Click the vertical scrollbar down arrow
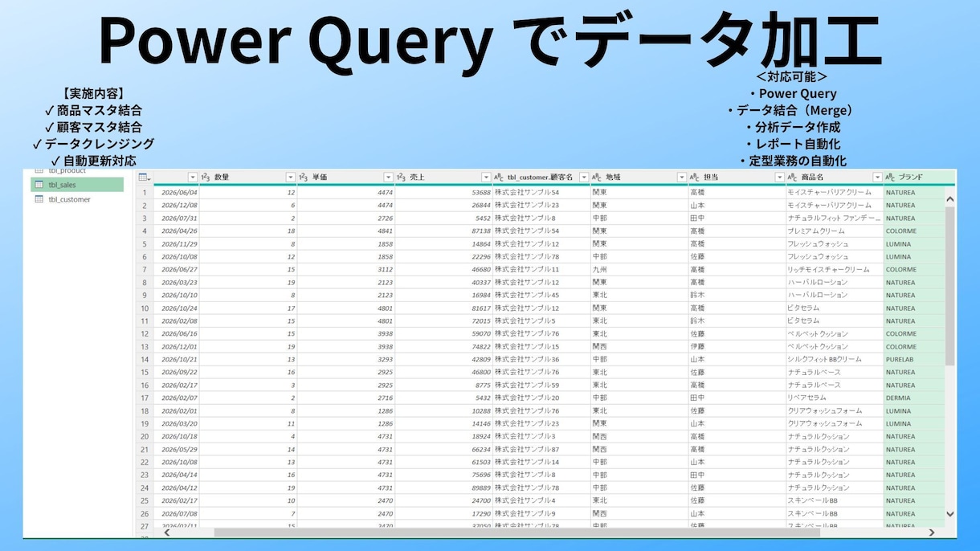 coord(950,513)
